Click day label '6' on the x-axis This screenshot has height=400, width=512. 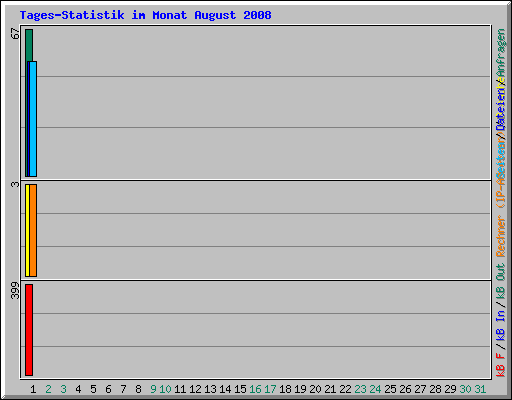point(108,389)
